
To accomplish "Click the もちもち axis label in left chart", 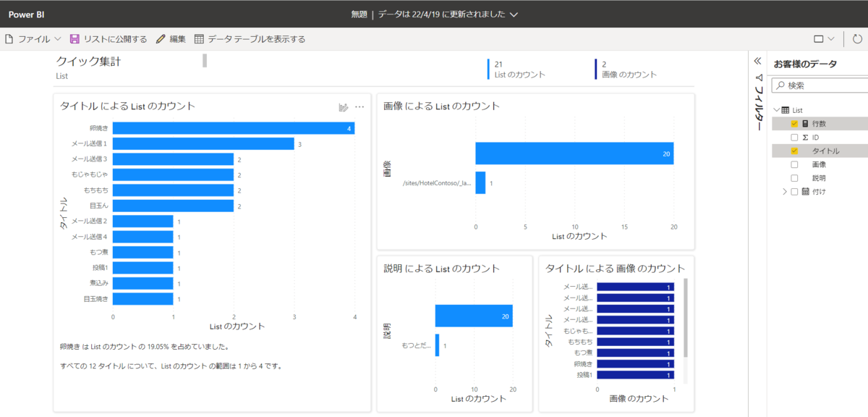I will click(95, 190).
